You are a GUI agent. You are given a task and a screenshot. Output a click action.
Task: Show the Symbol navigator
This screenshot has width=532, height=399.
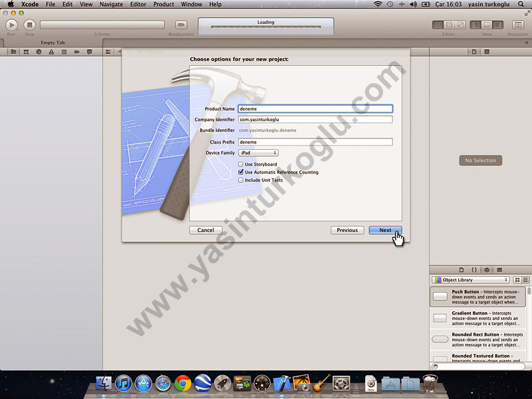point(26,52)
